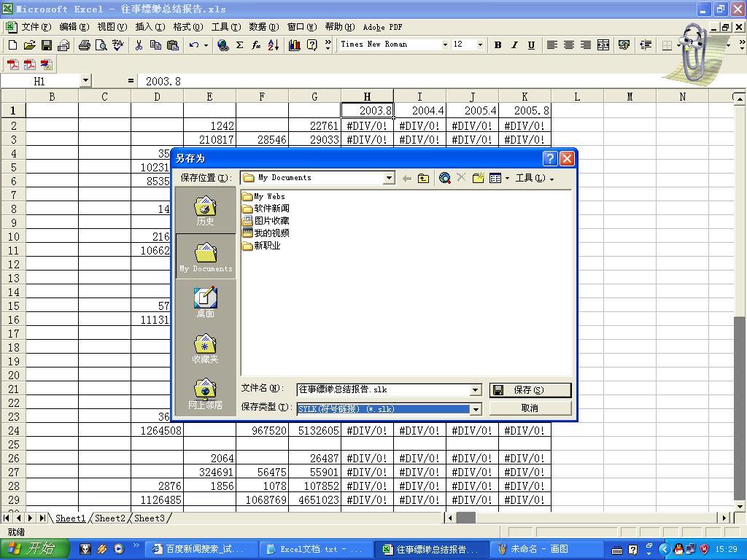This screenshot has width=747, height=560.
Task: Select 收藏夹 (Favorites) in places bar
Action: 205,349
